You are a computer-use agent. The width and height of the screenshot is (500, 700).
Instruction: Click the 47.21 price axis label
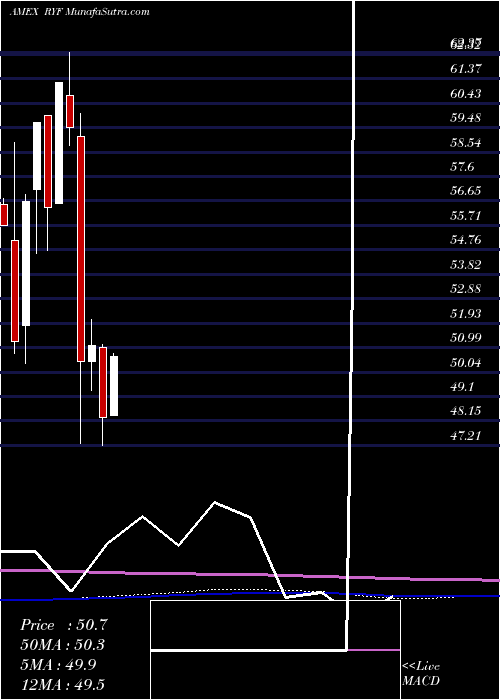466,435
